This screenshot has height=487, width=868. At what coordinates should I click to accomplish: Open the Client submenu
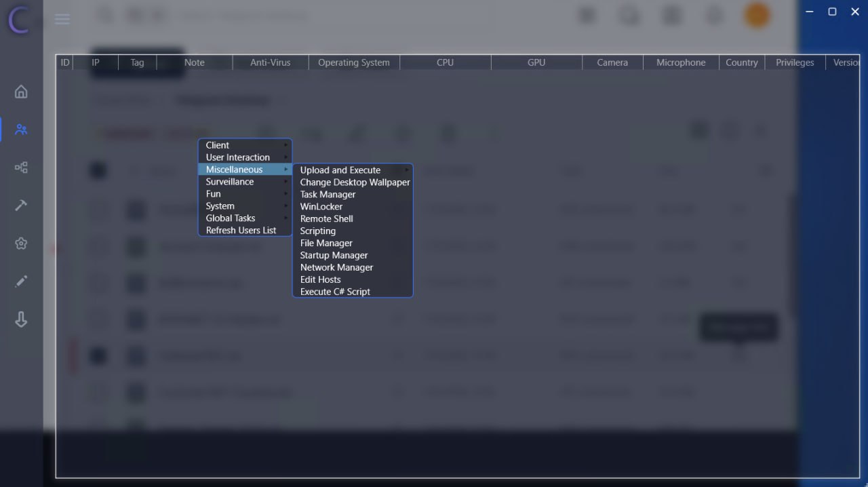click(245, 145)
